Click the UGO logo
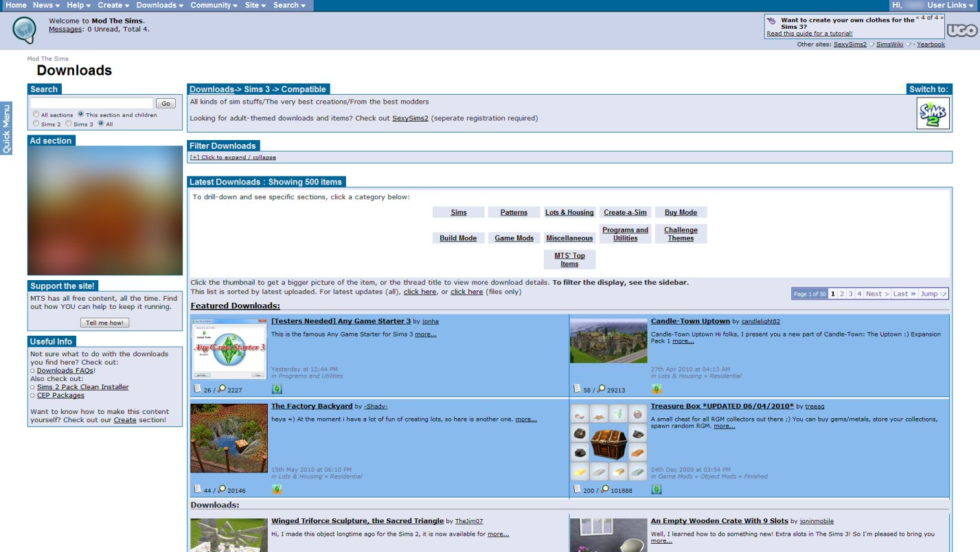The image size is (980, 552). pyautogui.click(x=961, y=30)
